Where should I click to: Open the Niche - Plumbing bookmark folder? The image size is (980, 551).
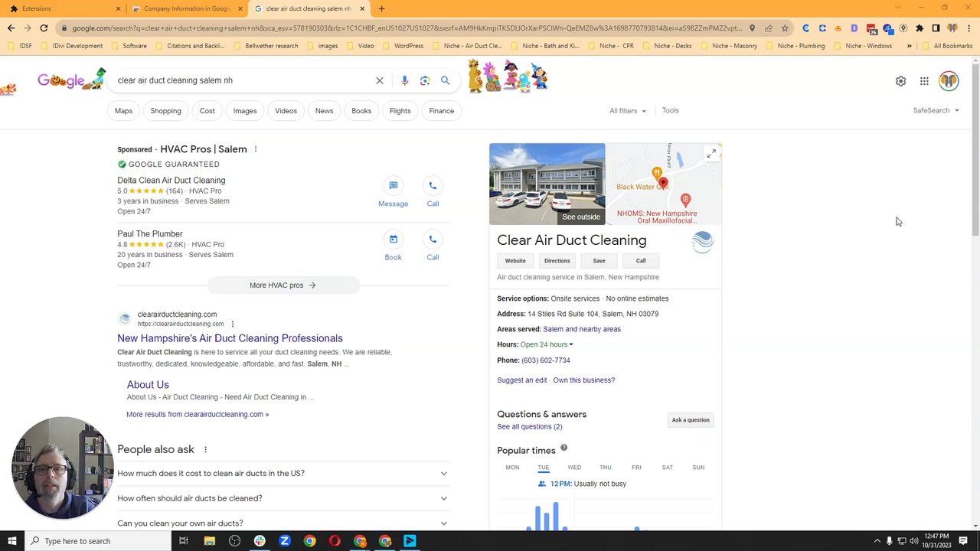[795, 46]
